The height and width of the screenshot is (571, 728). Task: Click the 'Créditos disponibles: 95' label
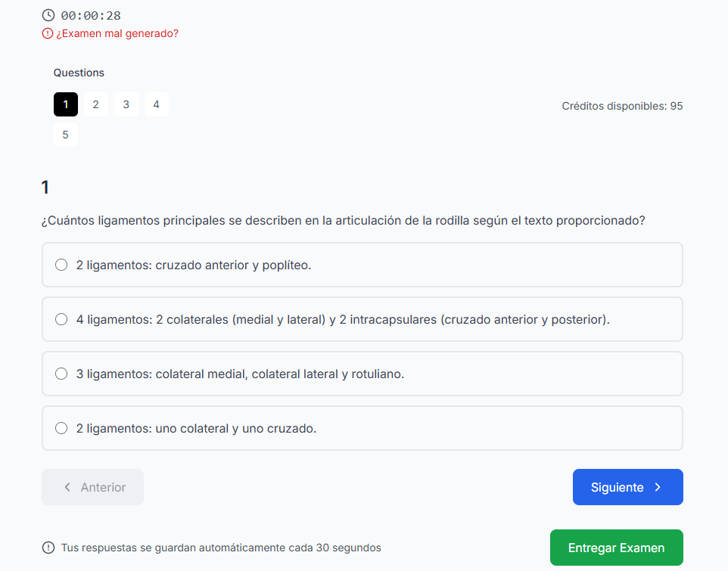pos(622,106)
